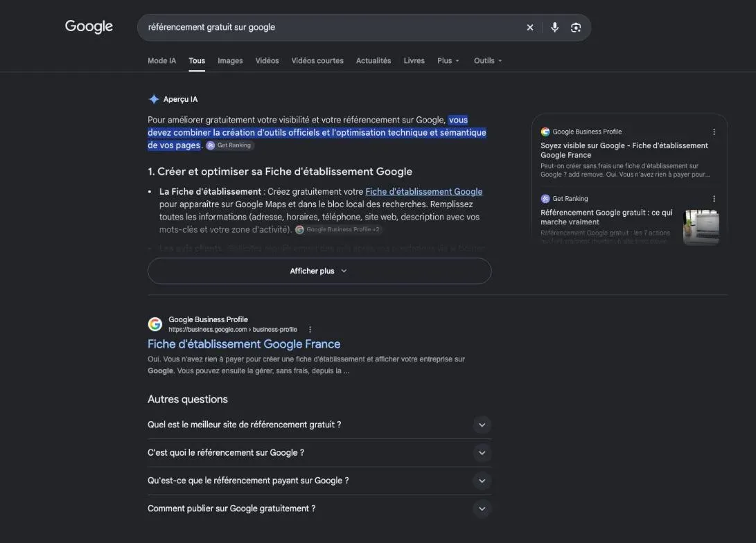Click the Get Ranking article thumbnail
Image resolution: width=756 pixels, height=543 pixels.
pyautogui.click(x=701, y=227)
